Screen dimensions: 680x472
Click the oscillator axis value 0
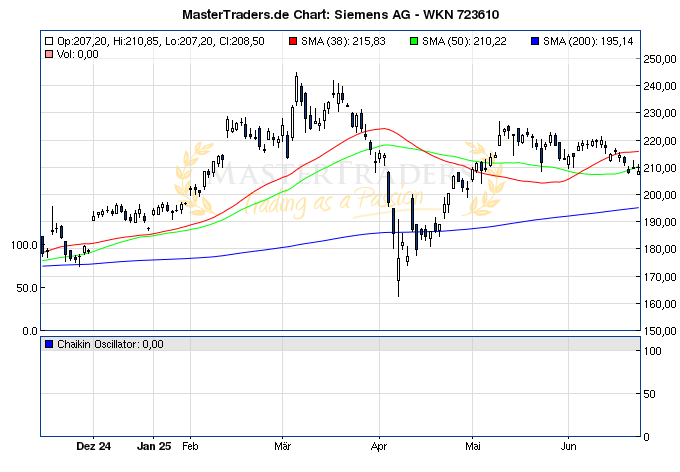click(x=647, y=437)
